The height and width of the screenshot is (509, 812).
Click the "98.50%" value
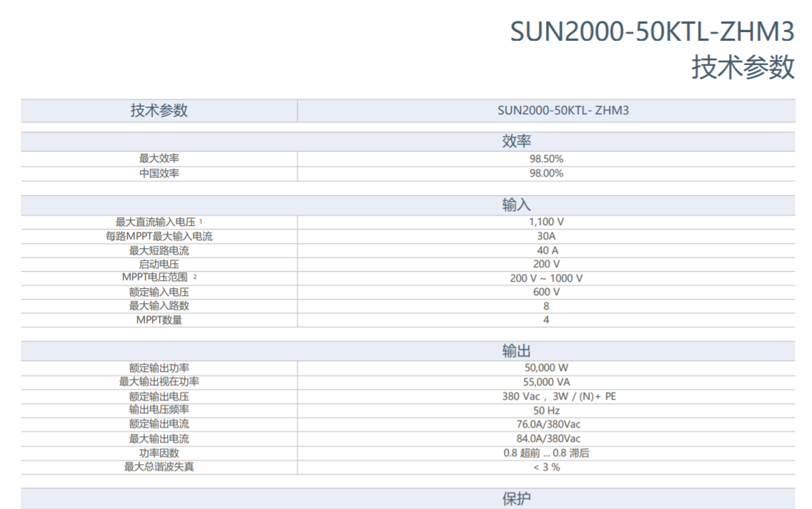546,159
